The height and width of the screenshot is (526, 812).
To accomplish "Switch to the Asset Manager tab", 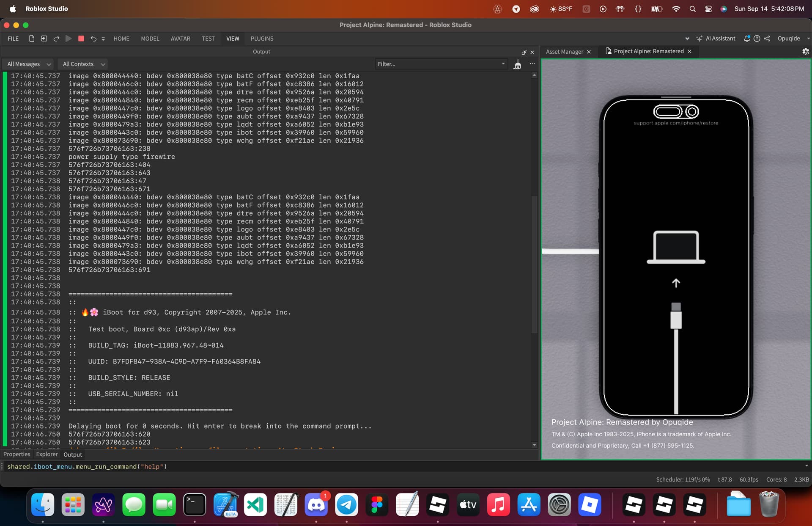I will 564,52.
